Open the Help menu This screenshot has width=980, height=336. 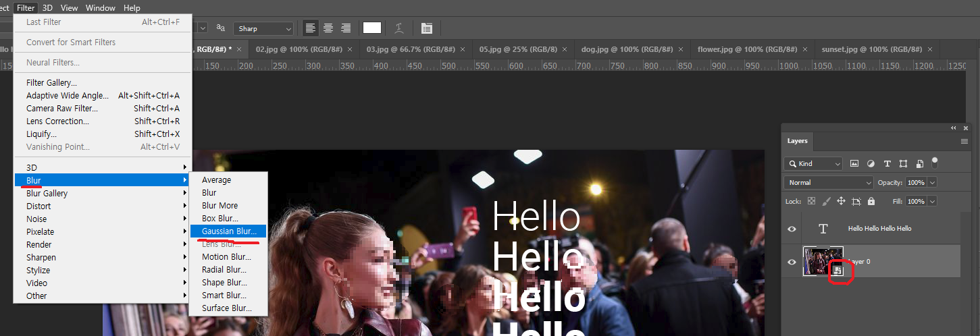point(132,7)
